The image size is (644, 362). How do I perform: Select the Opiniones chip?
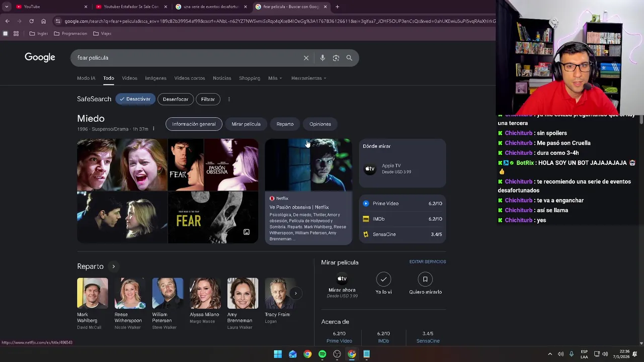[x=320, y=124]
